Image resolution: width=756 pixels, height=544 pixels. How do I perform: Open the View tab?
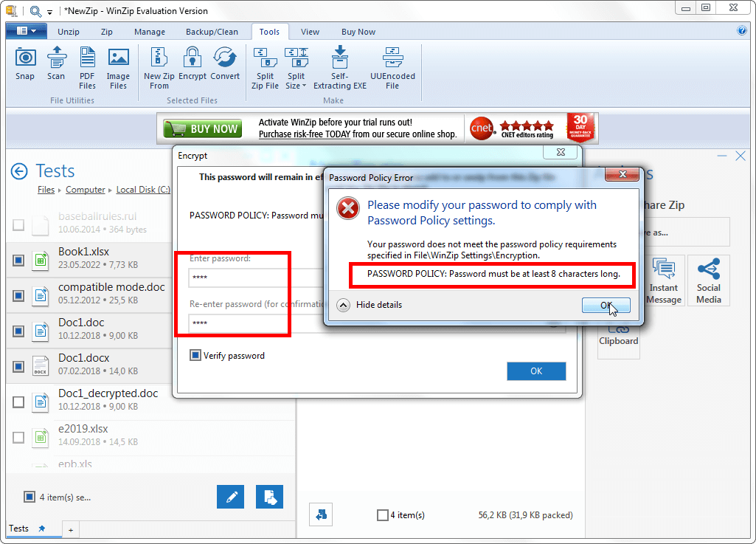coord(310,32)
